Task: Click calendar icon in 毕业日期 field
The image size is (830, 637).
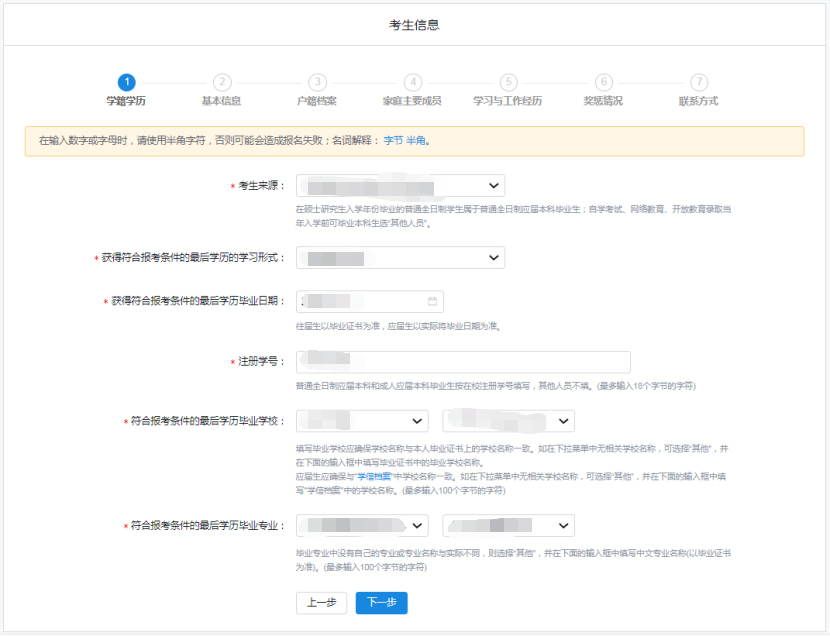Action: 432,301
